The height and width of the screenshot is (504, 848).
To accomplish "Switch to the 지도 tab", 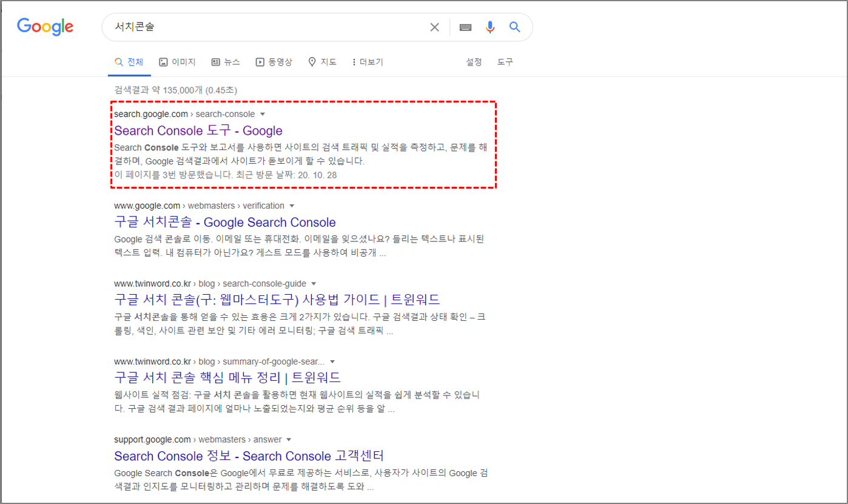I will point(322,62).
